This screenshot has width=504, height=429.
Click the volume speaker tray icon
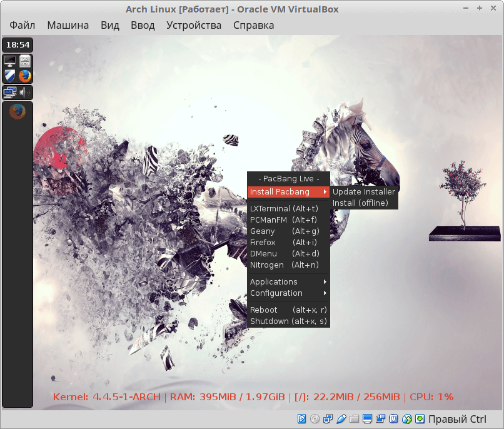click(x=25, y=93)
